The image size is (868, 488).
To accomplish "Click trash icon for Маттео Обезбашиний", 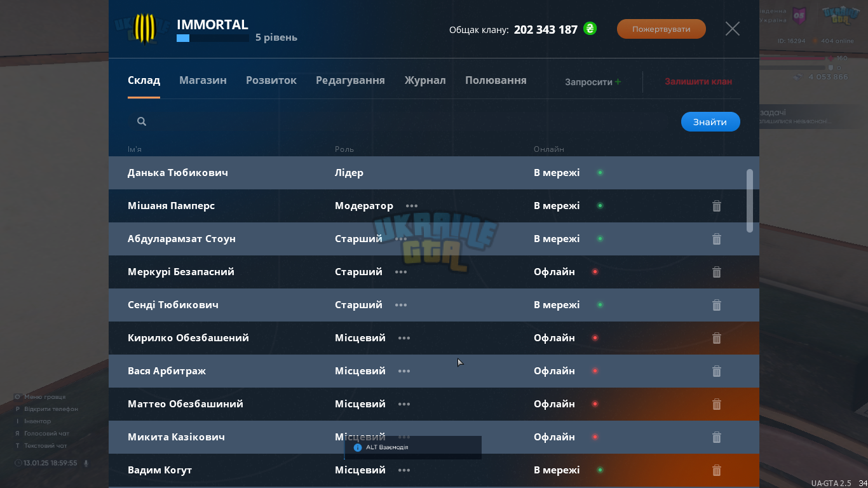I will 717,404.
